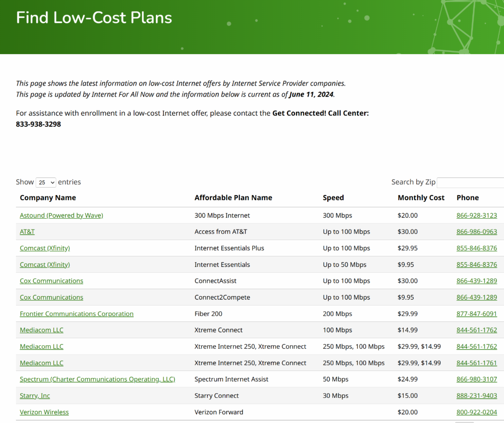Open the Spectrum (Charter Communications) link
Screen dimensions: 504x423
97,379
